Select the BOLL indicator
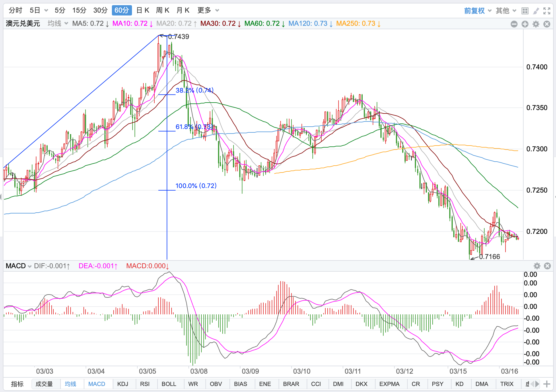 [x=169, y=384]
